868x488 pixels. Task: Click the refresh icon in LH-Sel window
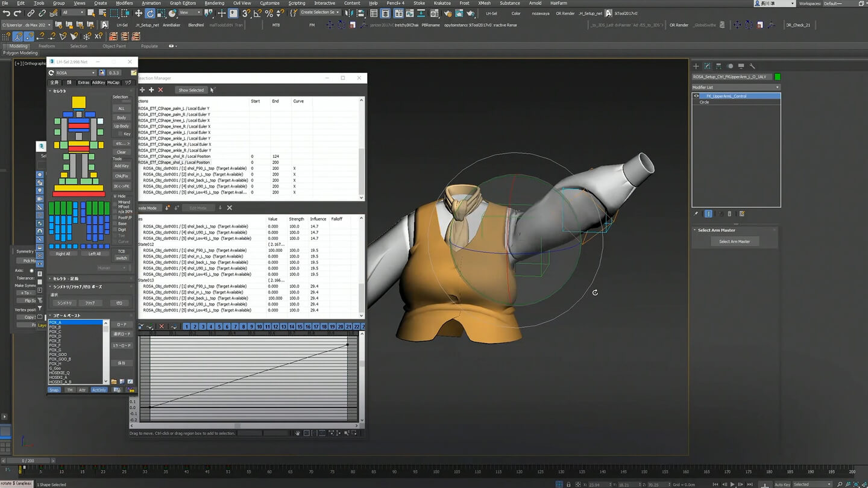(51, 73)
